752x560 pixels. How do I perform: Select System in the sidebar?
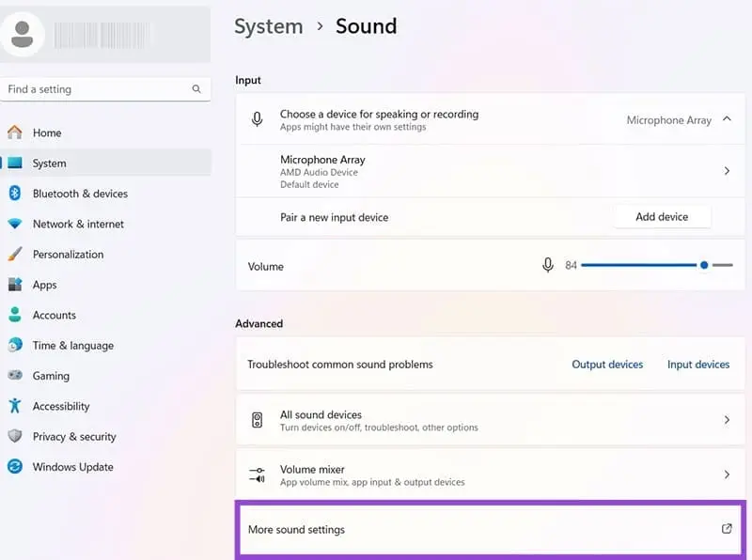coord(105,163)
